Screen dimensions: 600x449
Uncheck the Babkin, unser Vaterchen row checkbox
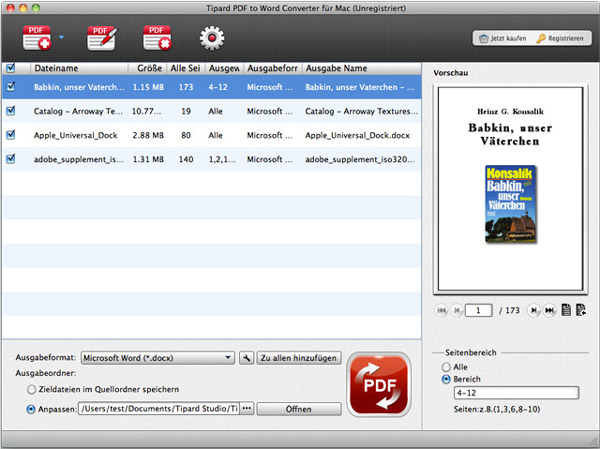pos(11,87)
